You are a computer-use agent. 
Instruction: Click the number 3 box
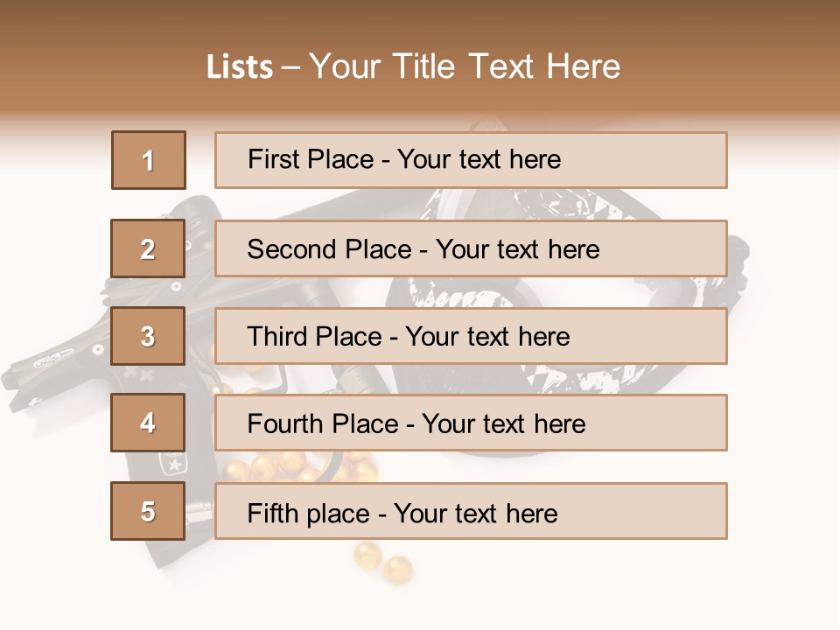click(x=149, y=336)
